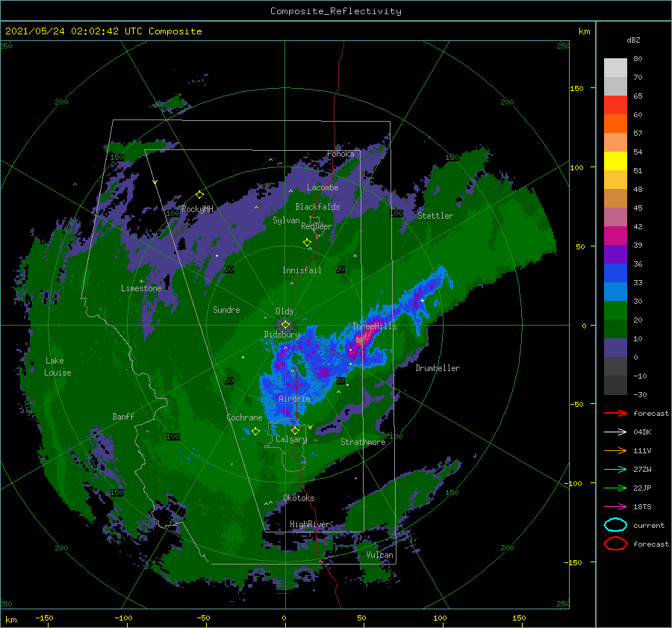Click the Strathmore city label

(x=363, y=442)
